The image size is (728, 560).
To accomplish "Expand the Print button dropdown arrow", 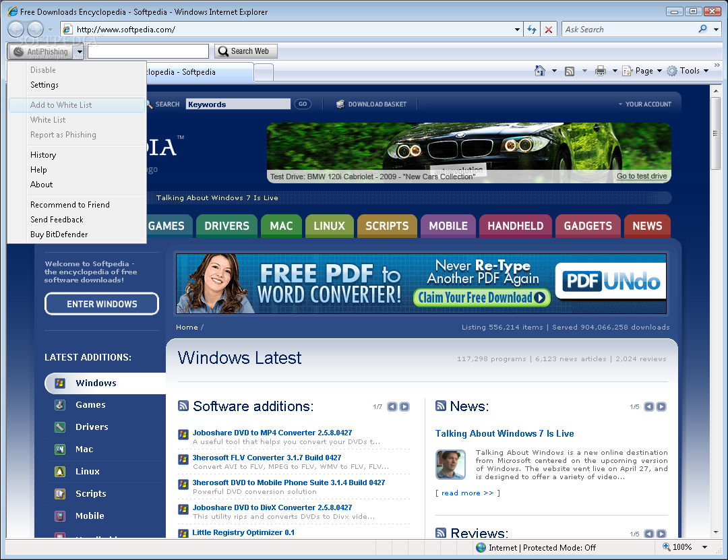I will (615, 71).
